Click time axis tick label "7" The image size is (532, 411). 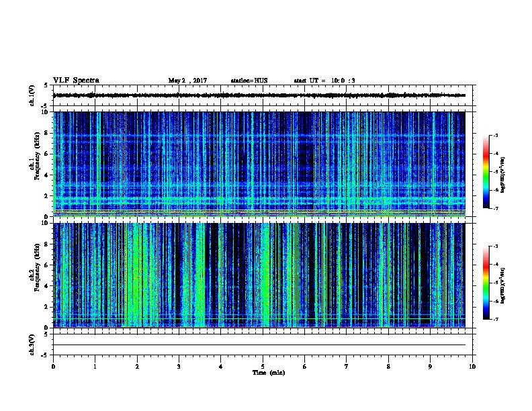pos(347,367)
